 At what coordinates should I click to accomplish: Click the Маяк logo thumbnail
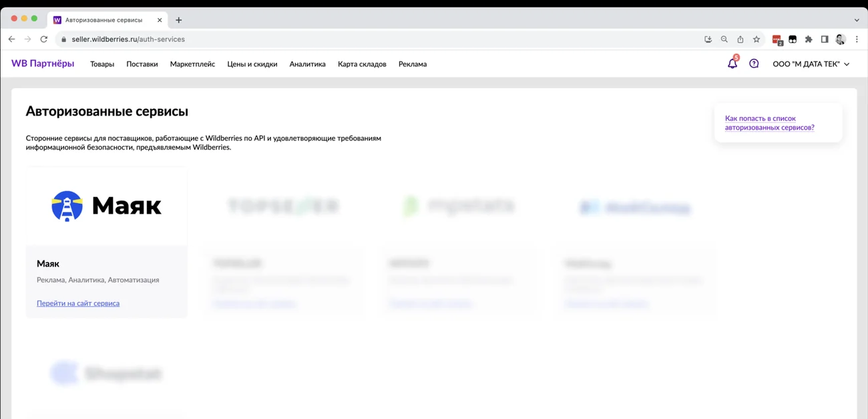point(107,206)
